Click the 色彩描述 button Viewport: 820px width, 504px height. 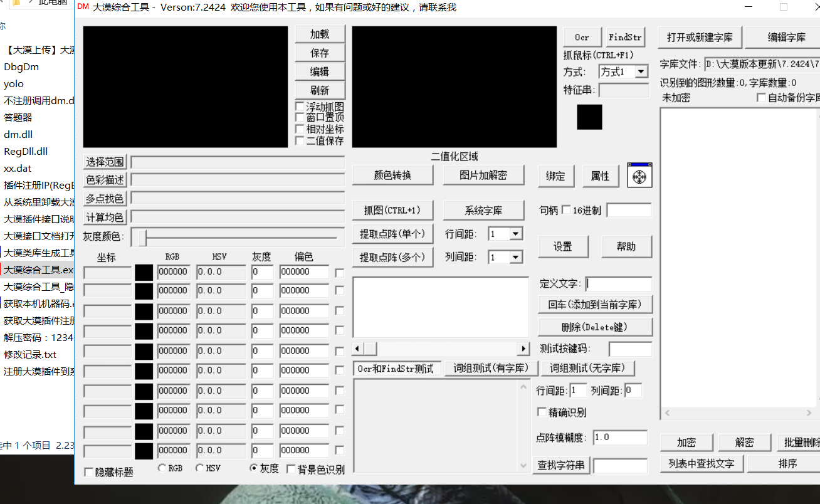coord(105,180)
